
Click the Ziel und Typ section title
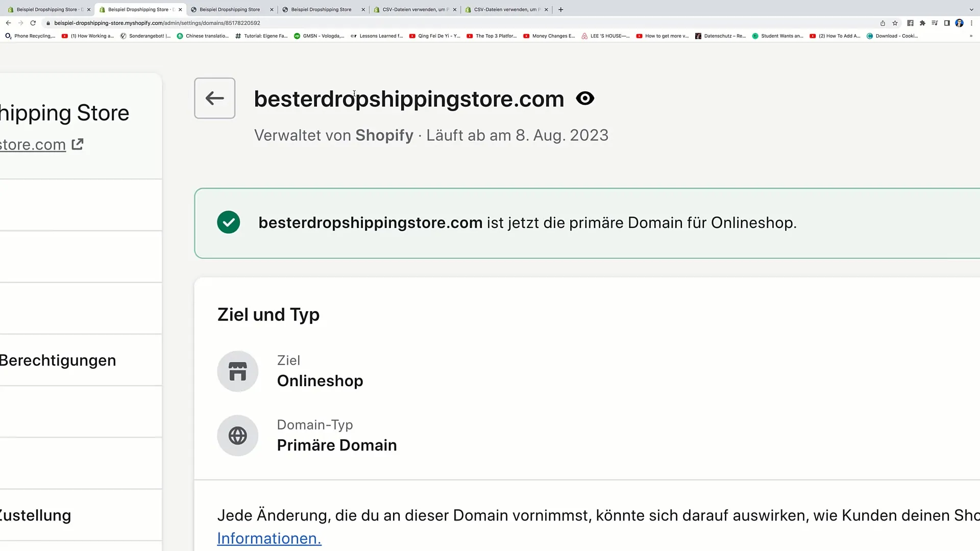(x=268, y=315)
